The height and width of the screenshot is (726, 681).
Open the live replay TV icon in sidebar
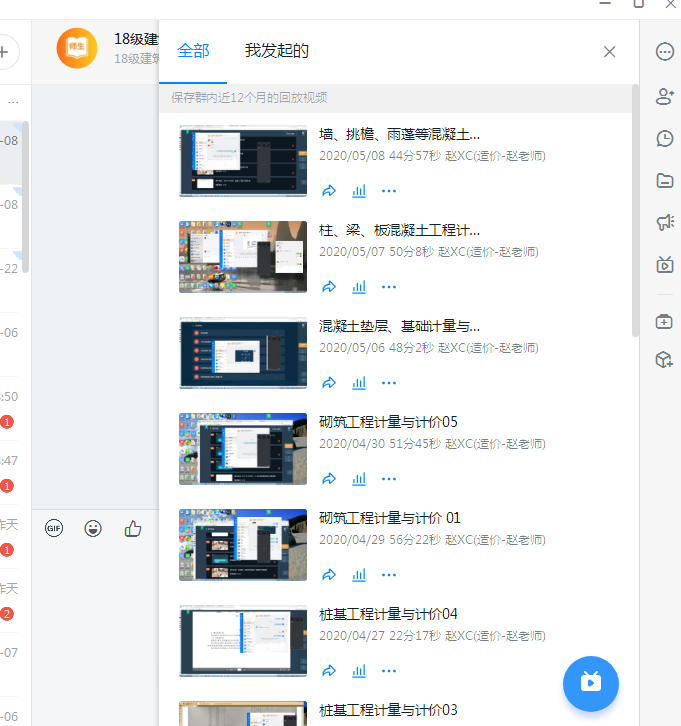click(665, 264)
